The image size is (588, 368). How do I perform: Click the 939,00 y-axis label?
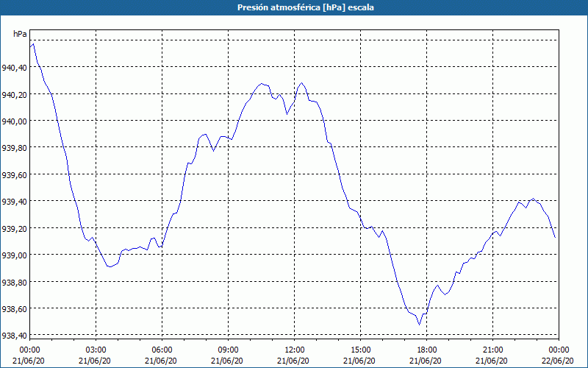[14, 255]
